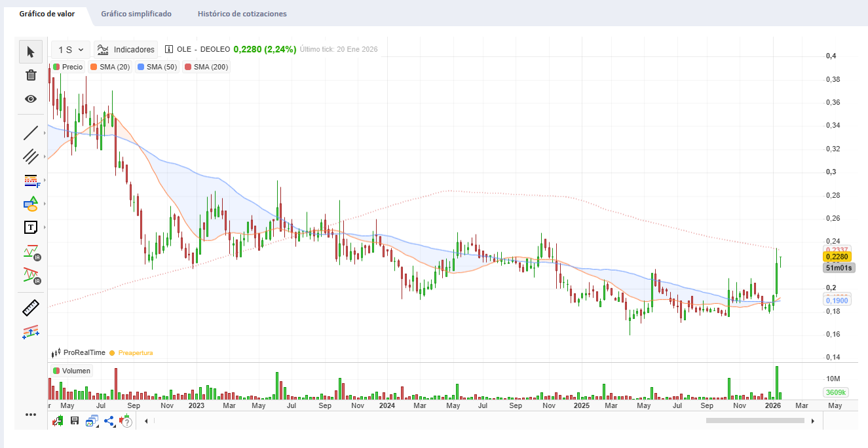Expand the text tool submenu arrow
Screen dimensions: 868x448
point(45,227)
